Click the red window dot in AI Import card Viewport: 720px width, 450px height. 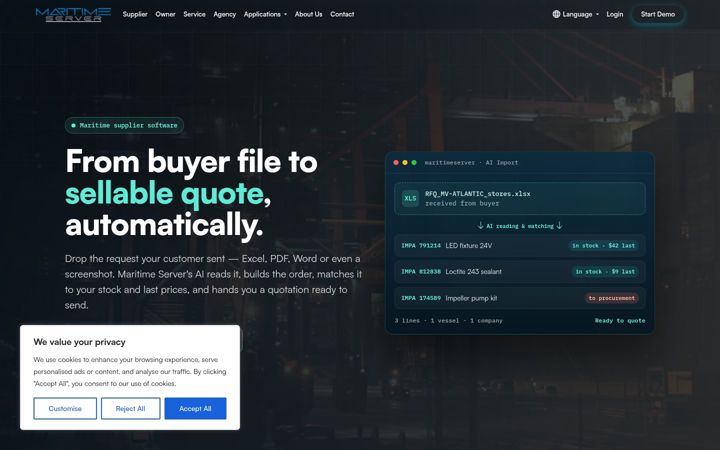[396, 163]
